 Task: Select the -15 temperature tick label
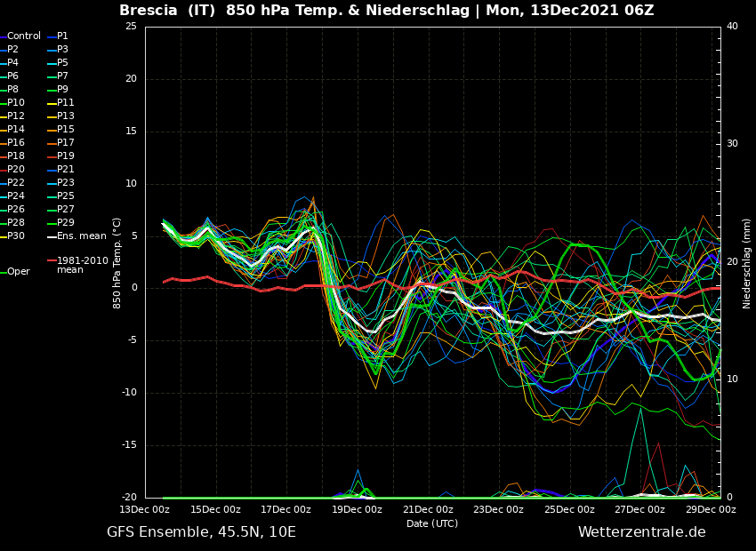130,445
